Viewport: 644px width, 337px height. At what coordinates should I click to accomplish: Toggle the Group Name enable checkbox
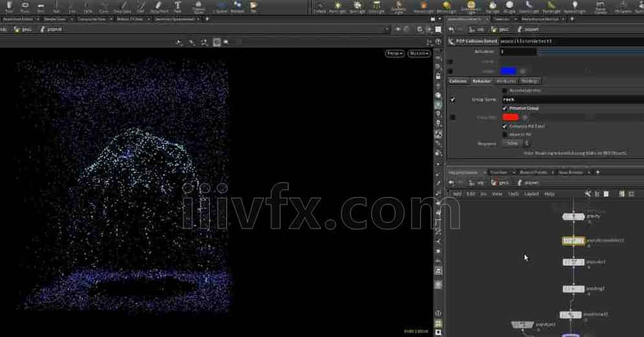point(452,100)
